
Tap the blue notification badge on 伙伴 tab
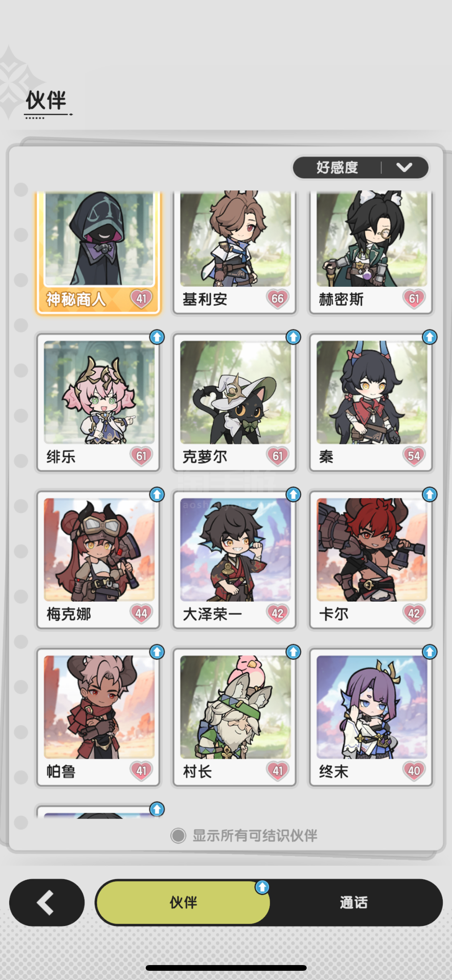coord(262,887)
